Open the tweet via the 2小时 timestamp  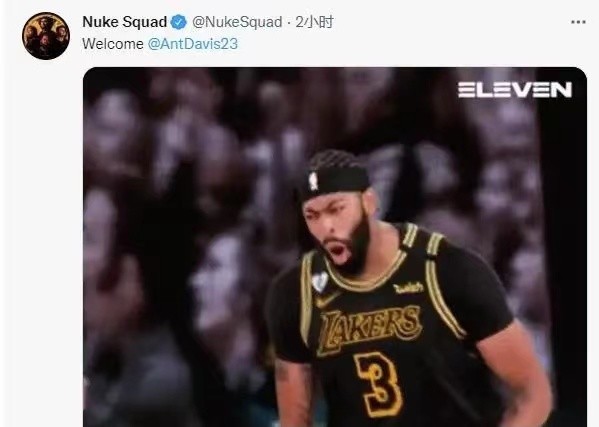315,22
